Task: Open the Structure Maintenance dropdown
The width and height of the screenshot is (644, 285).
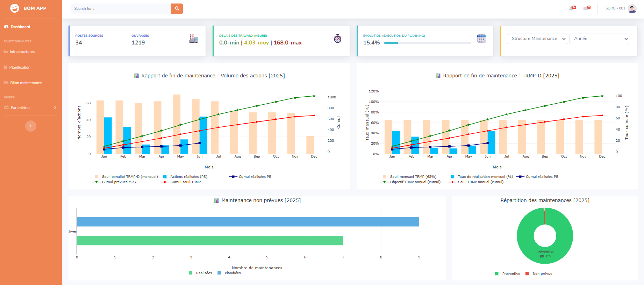Action: (x=537, y=39)
